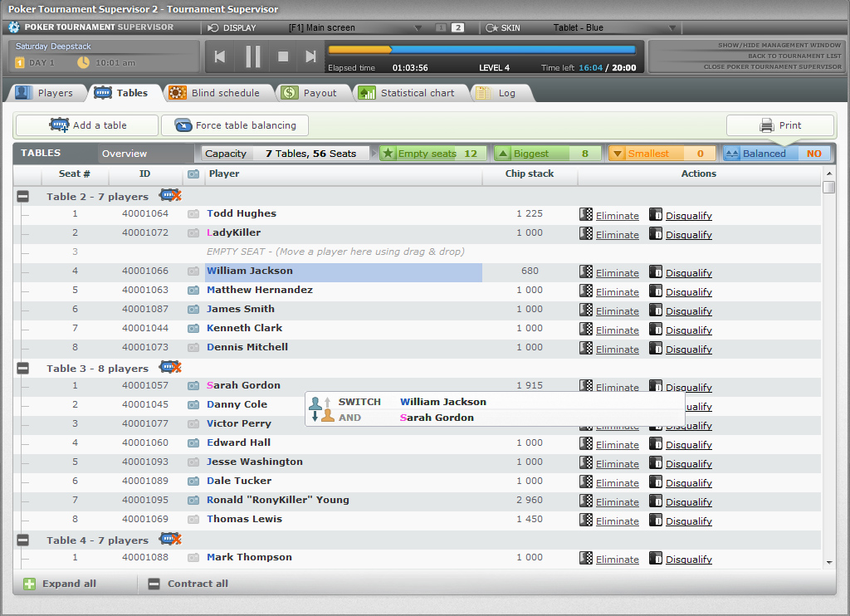Click the remove-table icon beside Table 3
The width and height of the screenshot is (850, 616).
[x=170, y=368]
